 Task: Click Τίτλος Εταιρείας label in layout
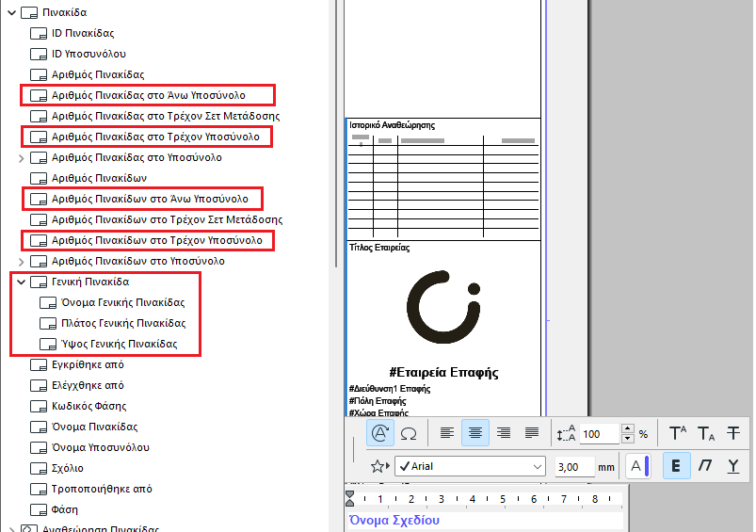[x=379, y=248]
